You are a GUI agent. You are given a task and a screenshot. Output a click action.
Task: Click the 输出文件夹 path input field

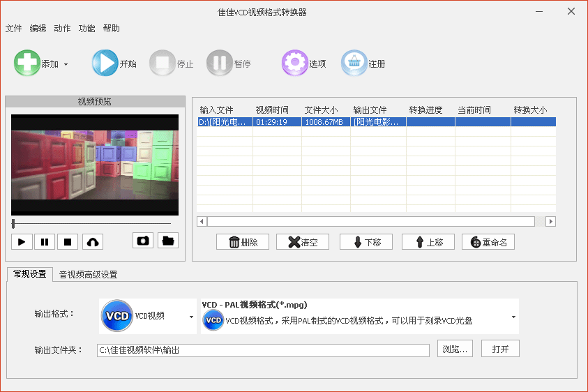pos(263,350)
